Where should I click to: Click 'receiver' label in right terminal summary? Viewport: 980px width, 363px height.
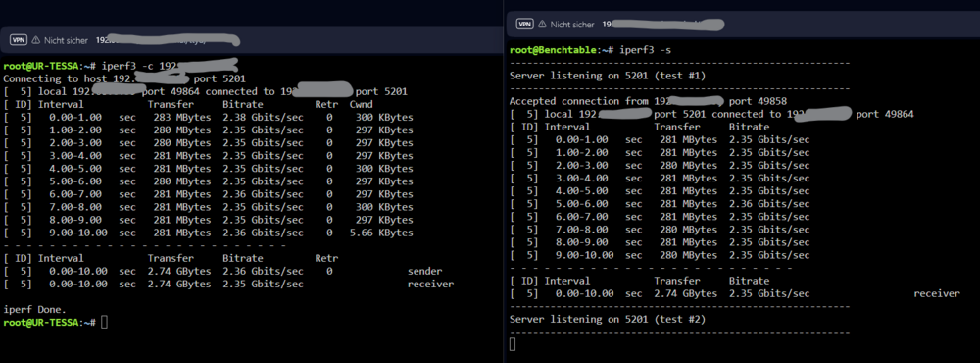point(937,293)
